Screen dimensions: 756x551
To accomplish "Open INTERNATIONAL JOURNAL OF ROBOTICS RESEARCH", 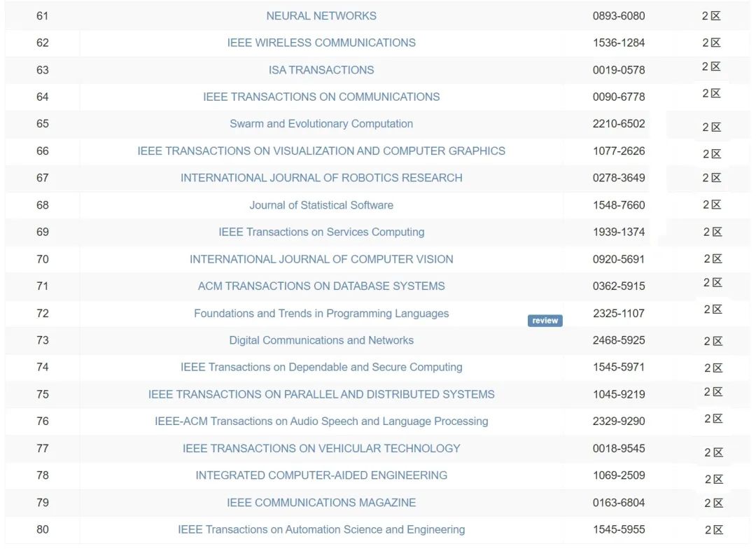I will point(321,178).
